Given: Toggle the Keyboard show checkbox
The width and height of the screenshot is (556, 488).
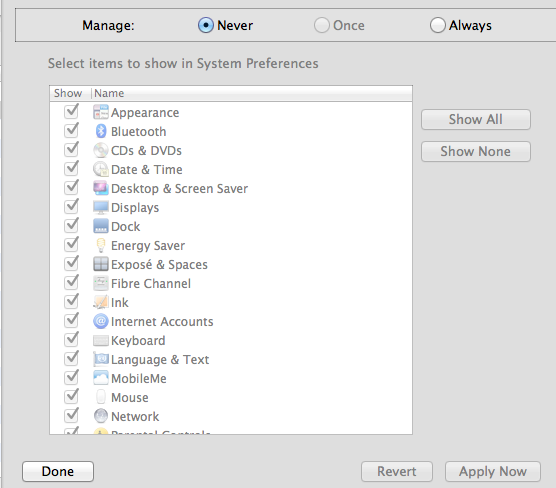Looking at the screenshot, I should pos(71,339).
